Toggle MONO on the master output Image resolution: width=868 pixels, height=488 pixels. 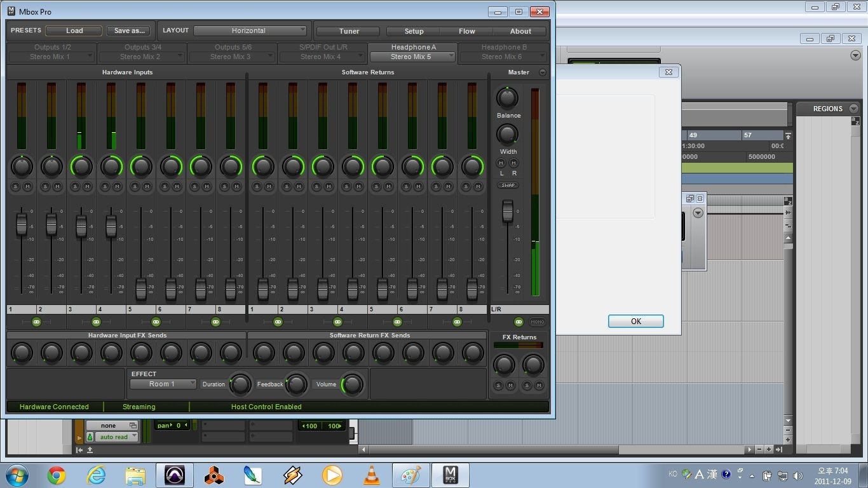pyautogui.click(x=537, y=322)
